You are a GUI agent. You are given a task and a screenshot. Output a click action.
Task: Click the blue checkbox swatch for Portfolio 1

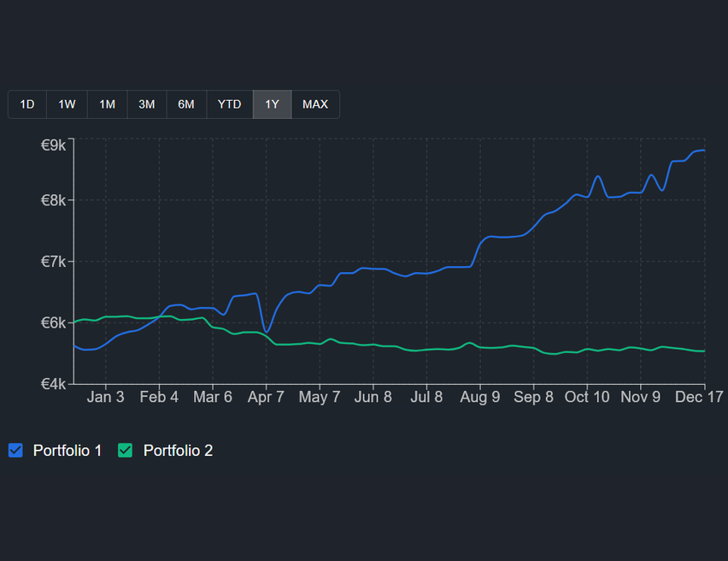pyautogui.click(x=15, y=450)
